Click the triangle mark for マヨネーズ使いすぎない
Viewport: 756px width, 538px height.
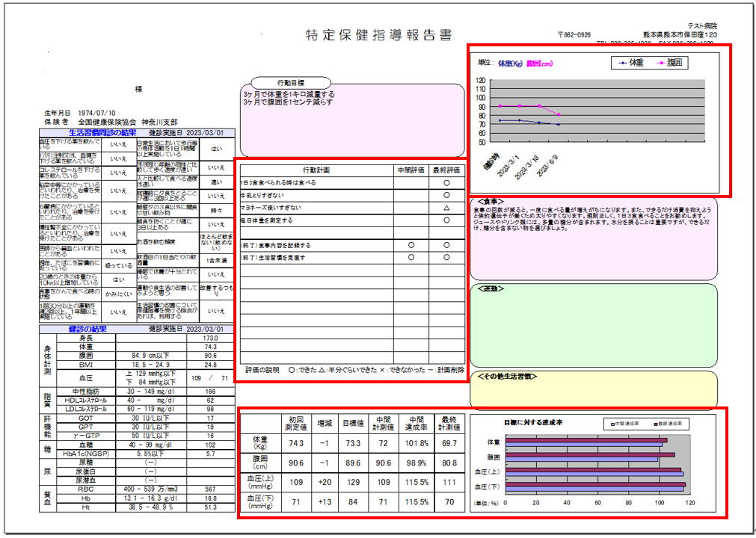[x=446, y=208]
